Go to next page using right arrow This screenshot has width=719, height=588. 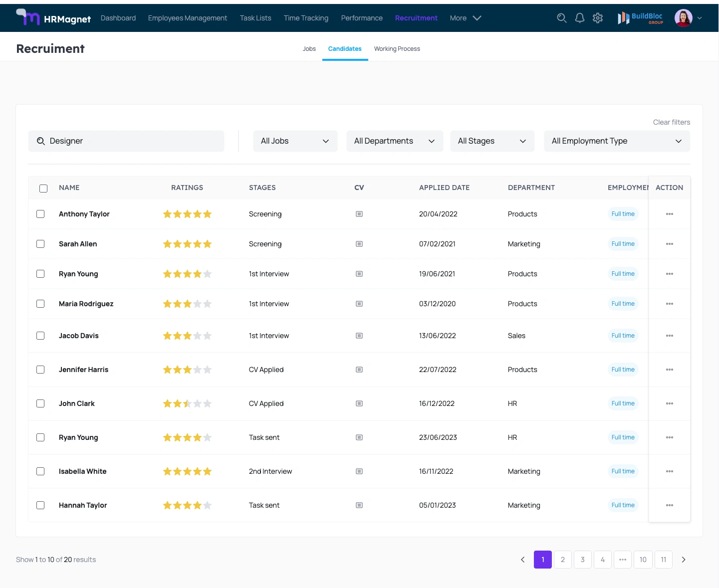pos(683,560)
